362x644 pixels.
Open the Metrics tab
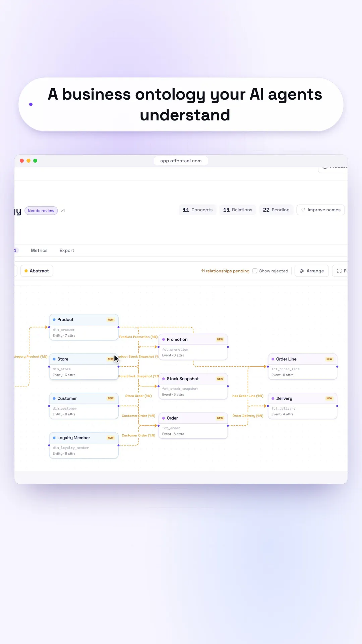(39, 251)
